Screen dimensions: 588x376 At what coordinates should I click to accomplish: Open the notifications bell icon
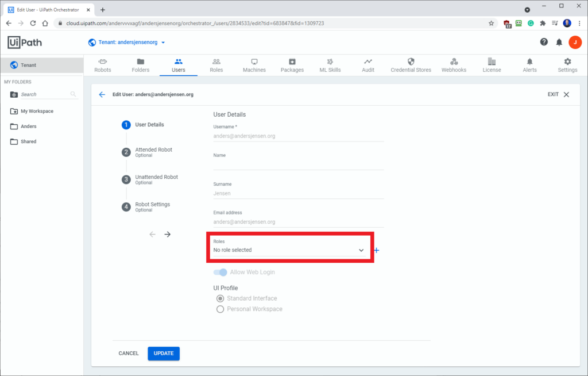click(x=559, y=43)
